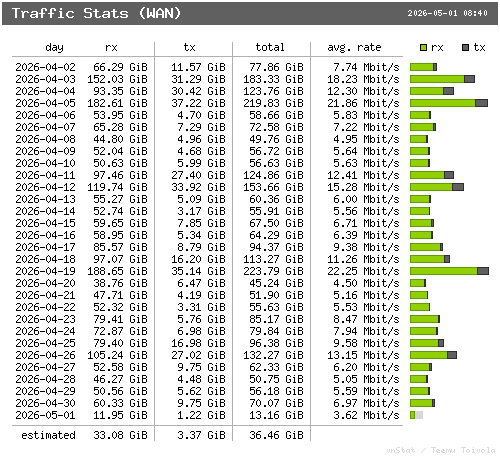Click the traffic bar for 2026-05-01

416,415
